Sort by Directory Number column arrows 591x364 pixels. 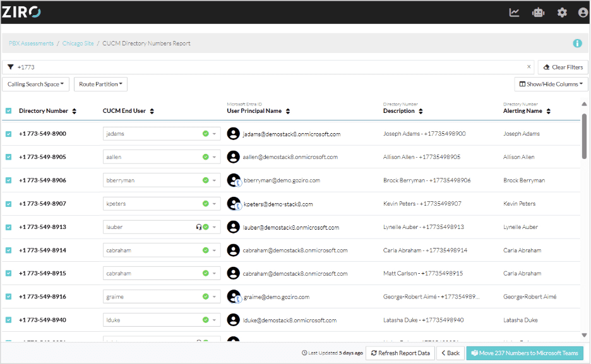tap(75, 111)
